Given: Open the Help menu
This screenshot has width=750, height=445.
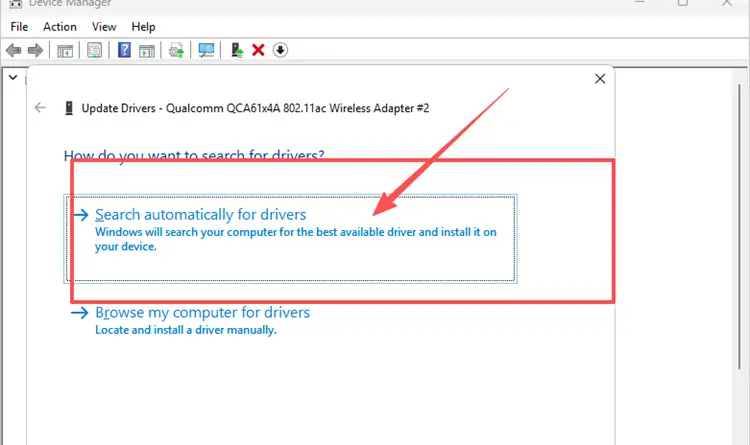Looking at the screenshot, I should 143,27.
